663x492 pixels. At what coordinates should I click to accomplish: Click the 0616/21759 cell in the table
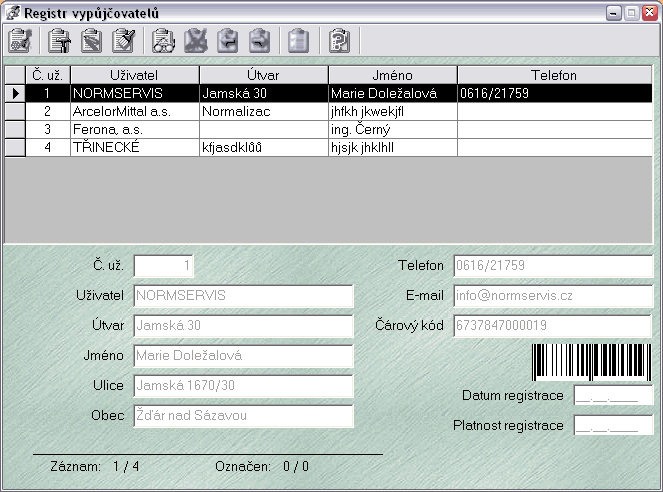pyautogui.click(x=554, y=93)
